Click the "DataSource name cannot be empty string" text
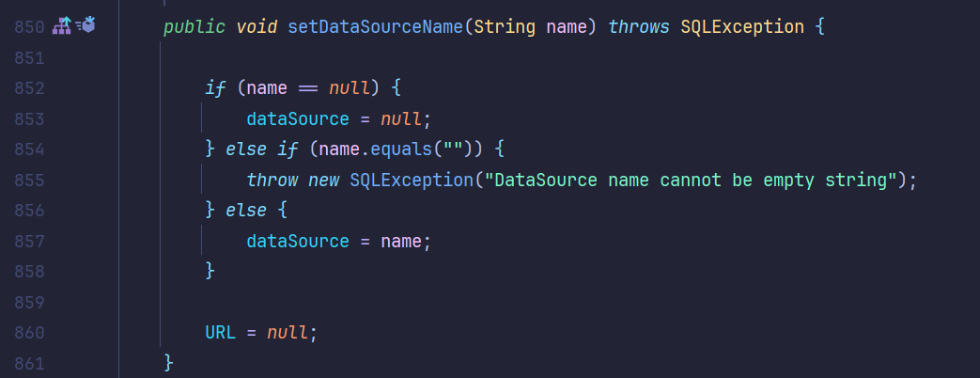The image size is (980, 378). click(691, 180)
